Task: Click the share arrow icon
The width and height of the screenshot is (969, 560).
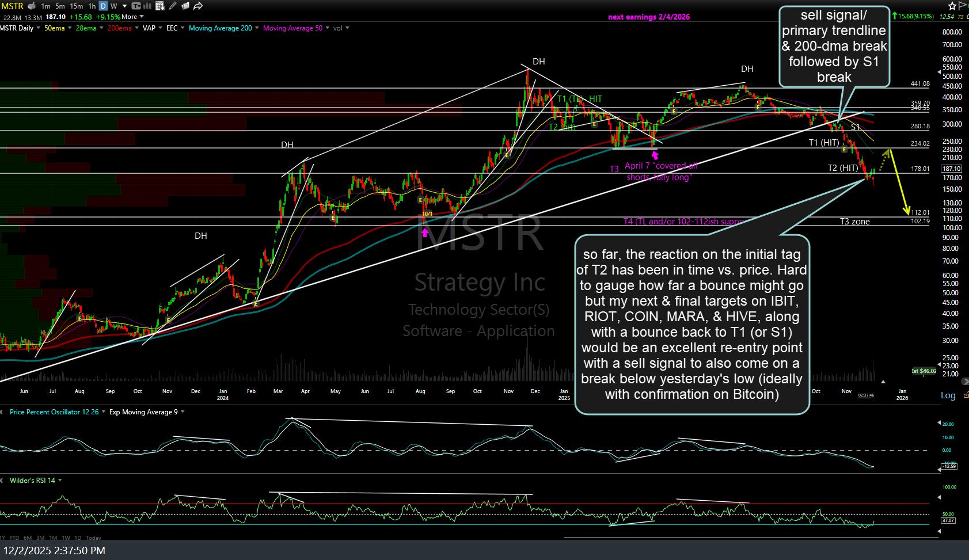Action: coord(198,6)
